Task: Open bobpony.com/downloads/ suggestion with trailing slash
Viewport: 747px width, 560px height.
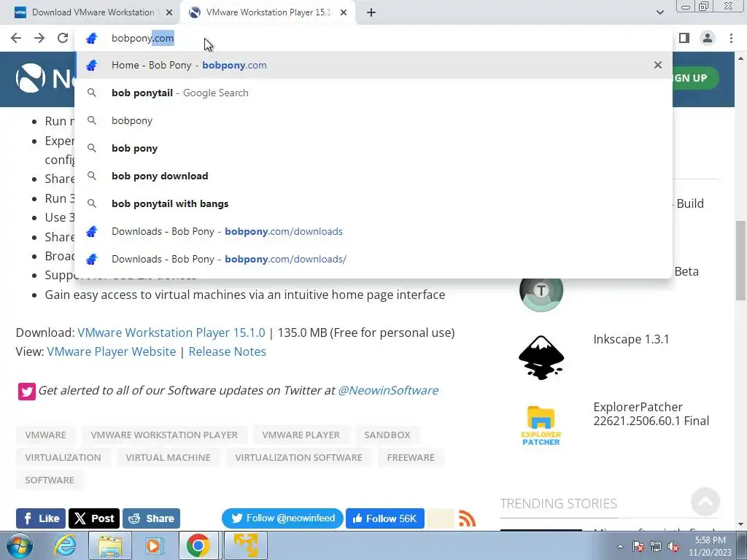Action: point(373,259)
